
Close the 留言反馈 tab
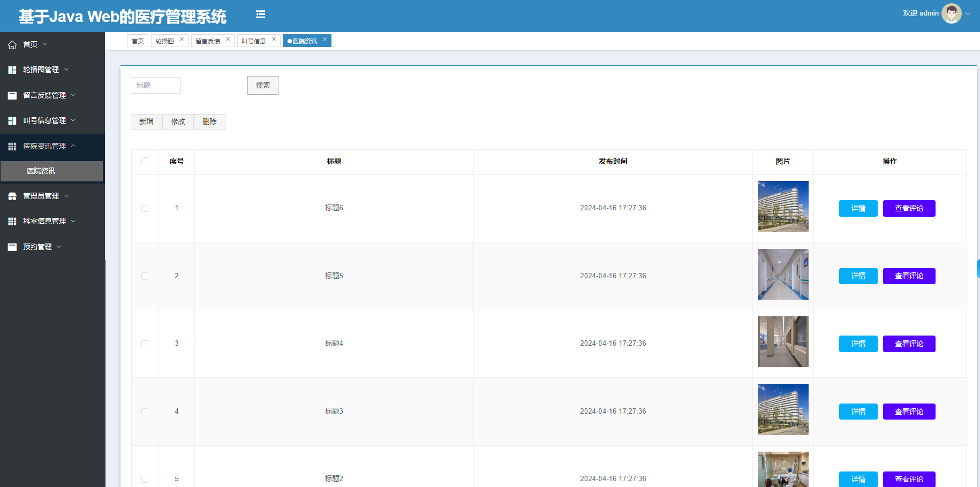tap(228, 39)
